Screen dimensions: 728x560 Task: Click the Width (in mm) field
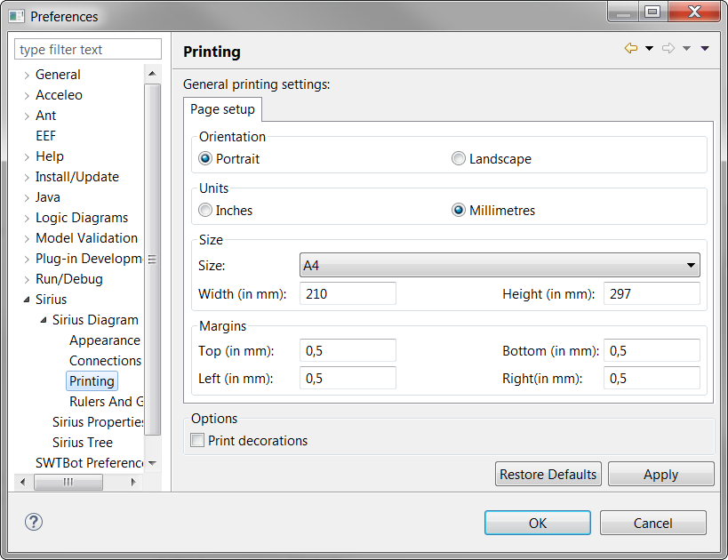tap(348, 293)
